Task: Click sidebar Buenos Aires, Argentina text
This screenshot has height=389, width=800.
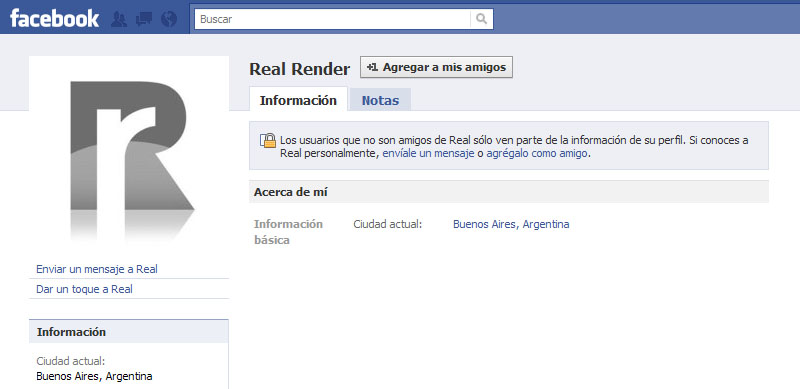Action: [94, 377]
